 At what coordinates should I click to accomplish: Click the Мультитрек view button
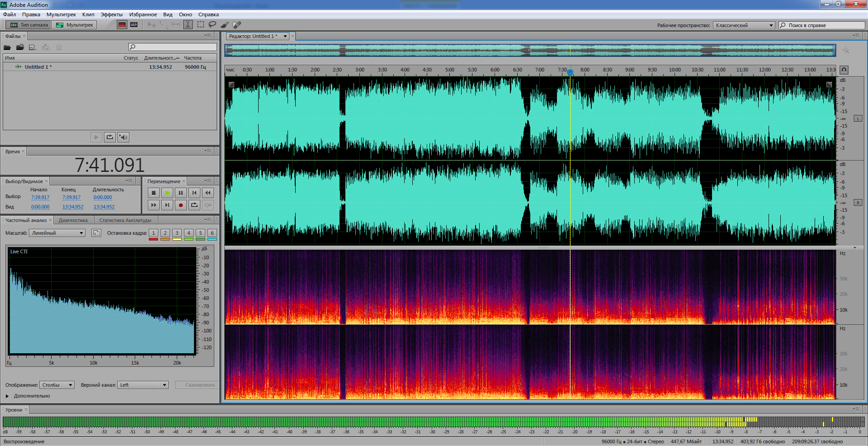[x=75, y=25]
